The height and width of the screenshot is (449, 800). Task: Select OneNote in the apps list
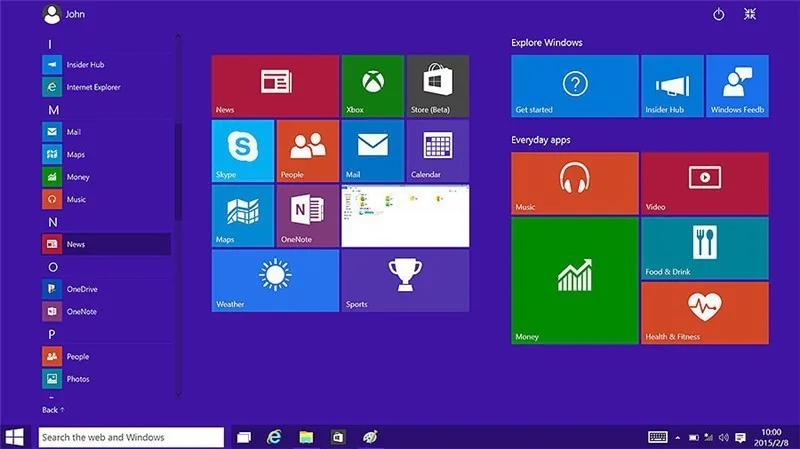point(106,312)
